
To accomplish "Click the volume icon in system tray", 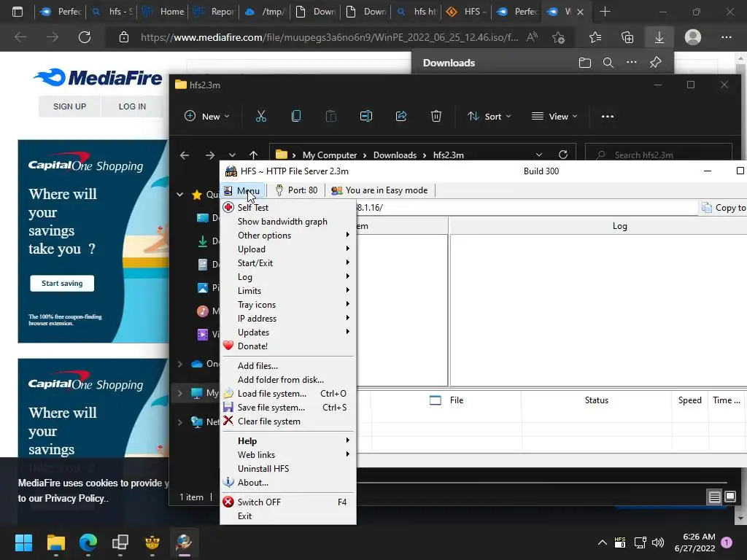I will (658, 542).
